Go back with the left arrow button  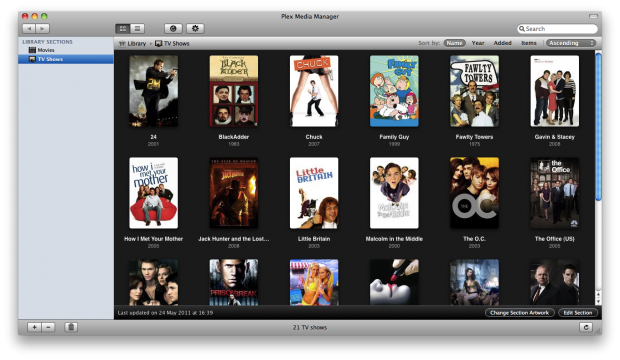click(x=29, y=28)
